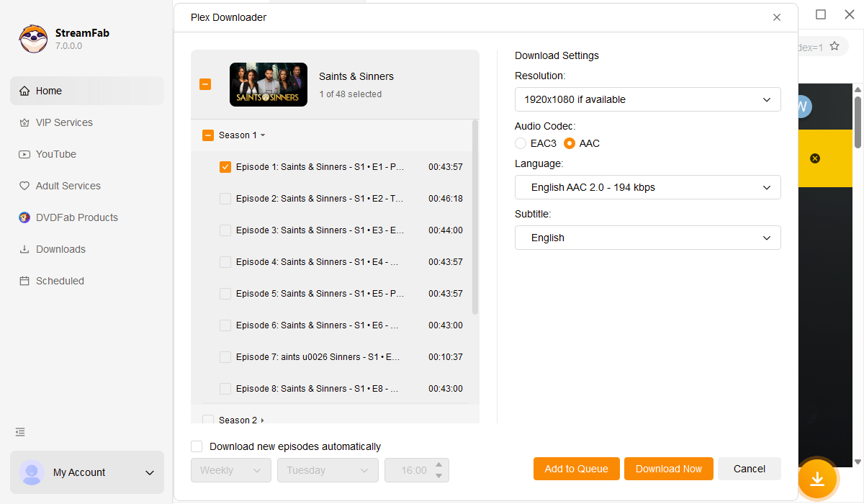Click the floating download icon
The image size is (864, 504).
819,479
